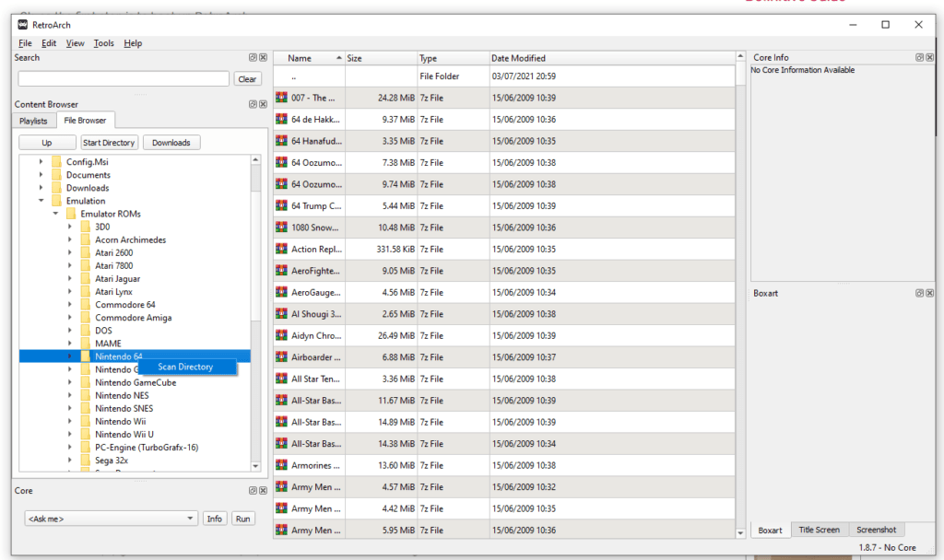Screen dimensions: 944x560
Task: Select the archive icon for Aidyn Chro
Action: [x=281, y=335]
